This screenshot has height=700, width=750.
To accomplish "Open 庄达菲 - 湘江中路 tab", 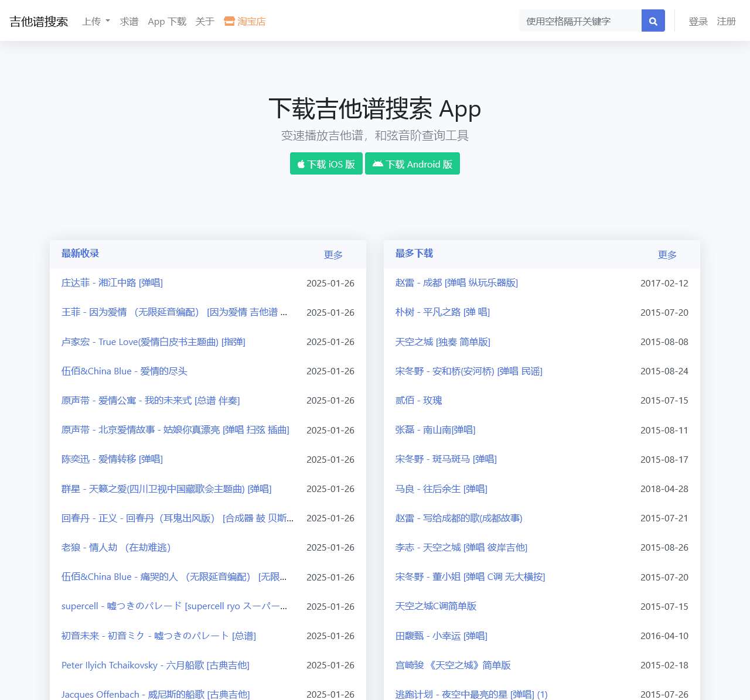I will (x=112, y=283).
